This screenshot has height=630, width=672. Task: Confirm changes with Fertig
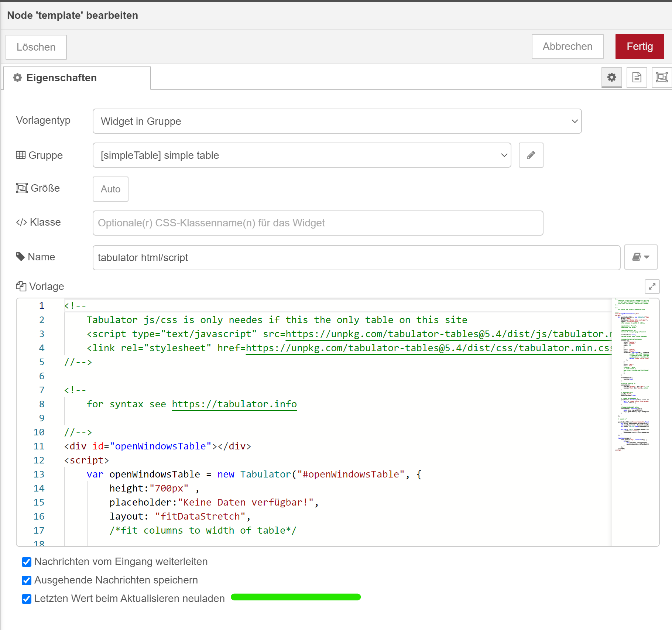click(x=640, y=47)
